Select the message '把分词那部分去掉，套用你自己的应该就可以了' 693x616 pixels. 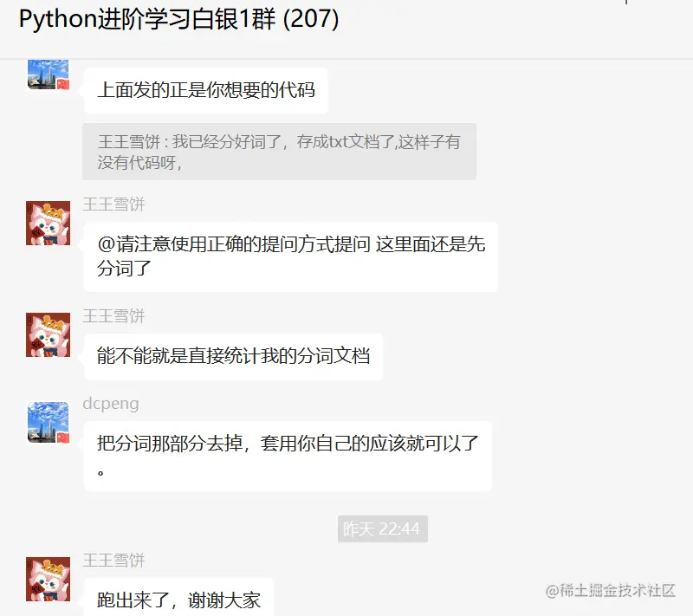tap(288, 456)
